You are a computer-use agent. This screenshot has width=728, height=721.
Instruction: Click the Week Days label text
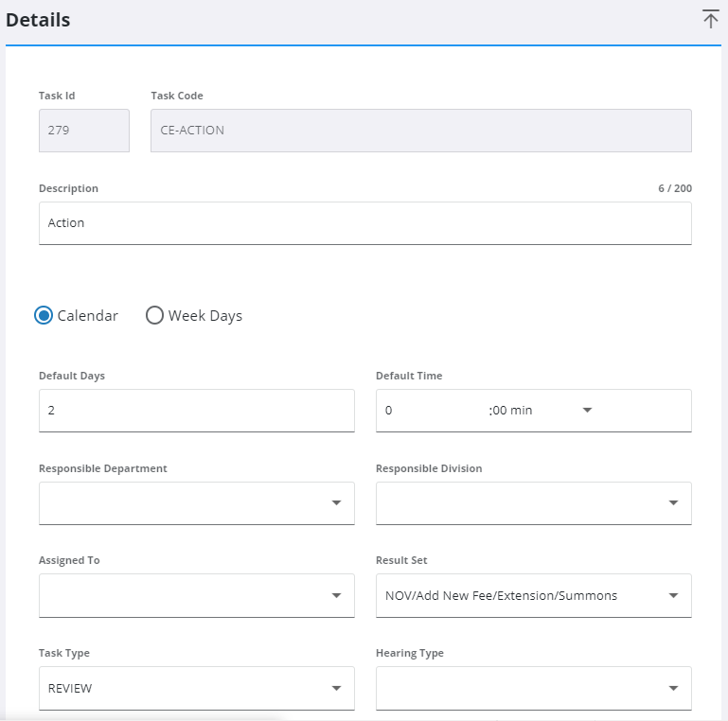click(x=205, y=316)
